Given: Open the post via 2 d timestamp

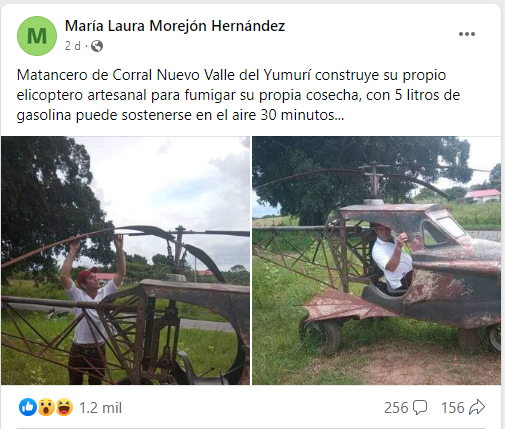Looking at the screenshot, I should click(x=73, y=46).
